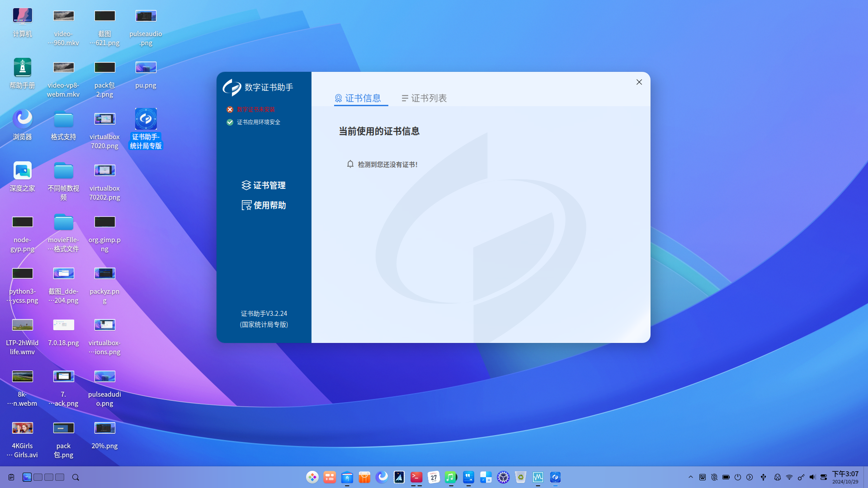Image resolution: width=868 pixels, height=488 pixels.
Task: Click the 数字证书助手 logo icon
Action: point(232,87)
